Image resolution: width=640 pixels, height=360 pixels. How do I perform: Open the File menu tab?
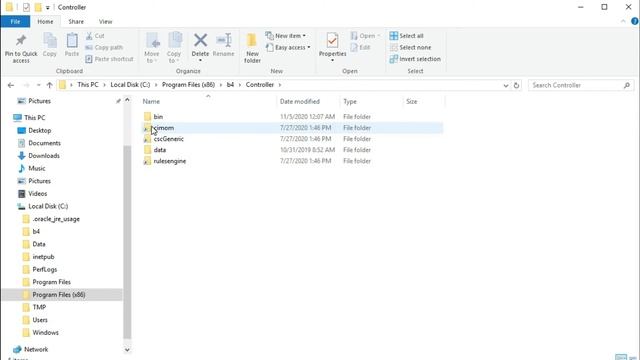click(x=15, y=22)
